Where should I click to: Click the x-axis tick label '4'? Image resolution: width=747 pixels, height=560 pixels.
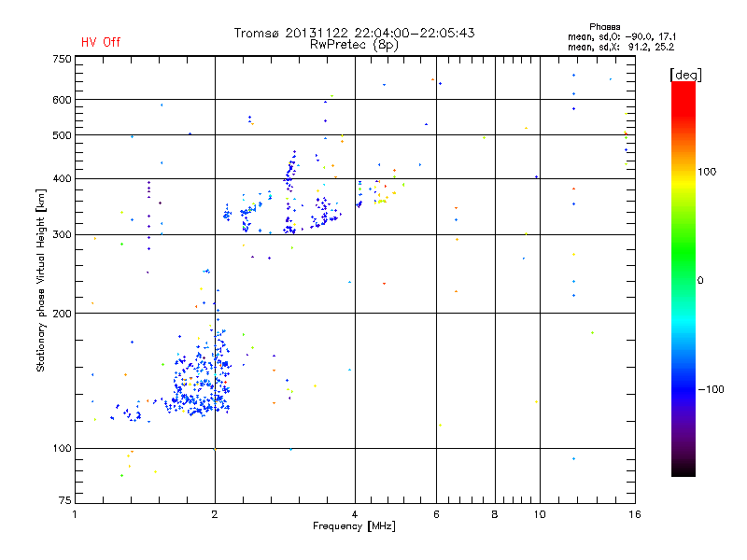355,514
